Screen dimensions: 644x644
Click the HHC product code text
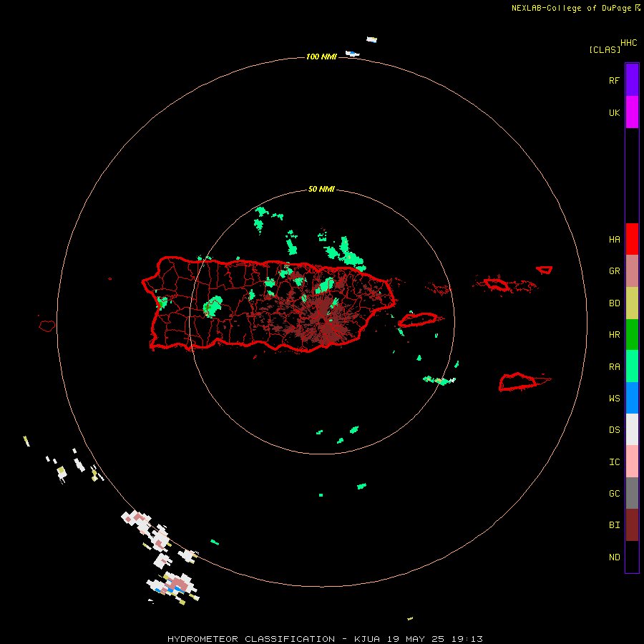pos(629,43)
